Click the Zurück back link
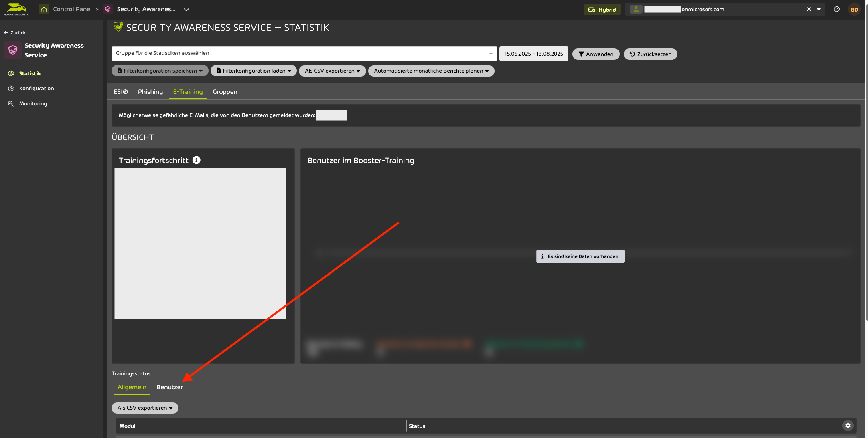This screenshot has height=438, width=868. tap(15, 33)
